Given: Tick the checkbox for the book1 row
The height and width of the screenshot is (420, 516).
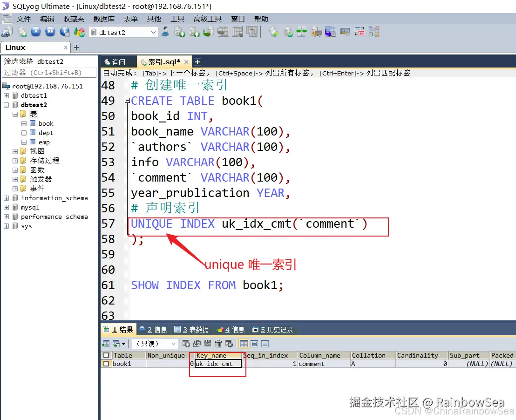Looking at the screenshot, I should [x=106, y=364].
